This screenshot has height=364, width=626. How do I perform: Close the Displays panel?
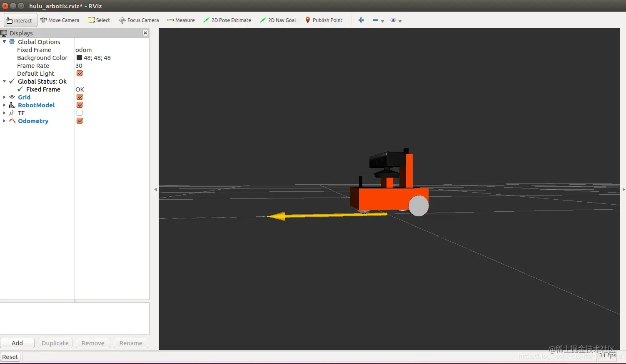click(x=145, y=33)
